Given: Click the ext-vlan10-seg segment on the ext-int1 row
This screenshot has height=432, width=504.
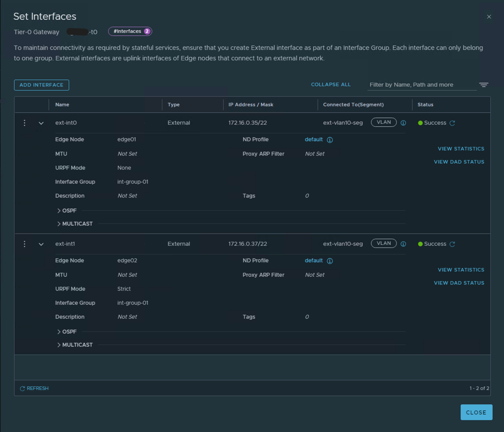Looking at the screenshot, I should (343, 244).
